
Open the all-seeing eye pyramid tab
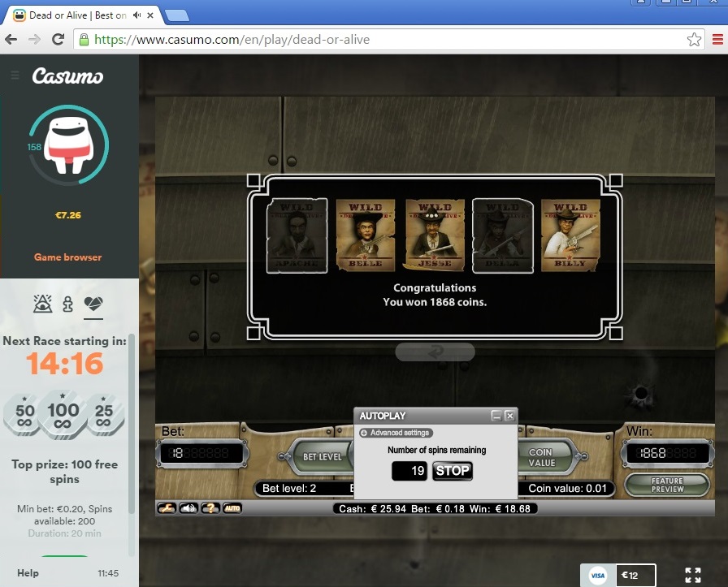[42, 304]
